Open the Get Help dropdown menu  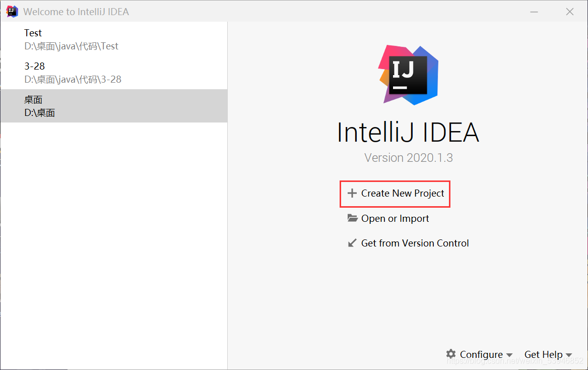tap(544, 354)
